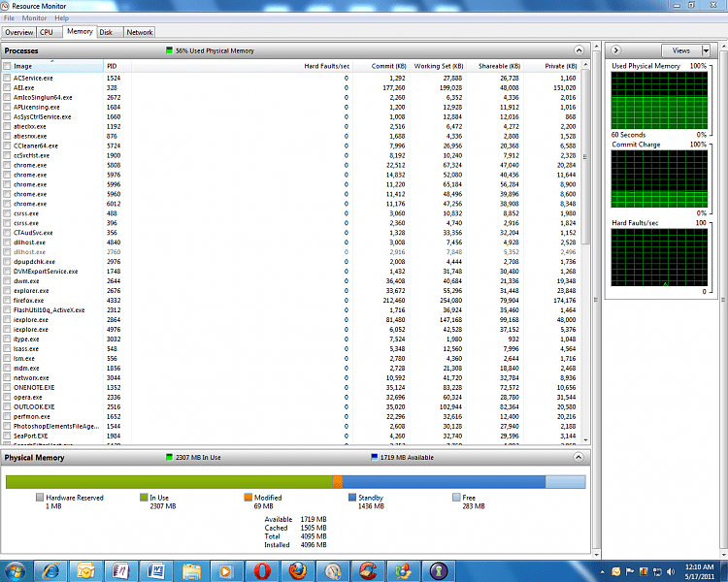Open Outlook from the taskbar
728x582 pixels.
coord(85,571)
